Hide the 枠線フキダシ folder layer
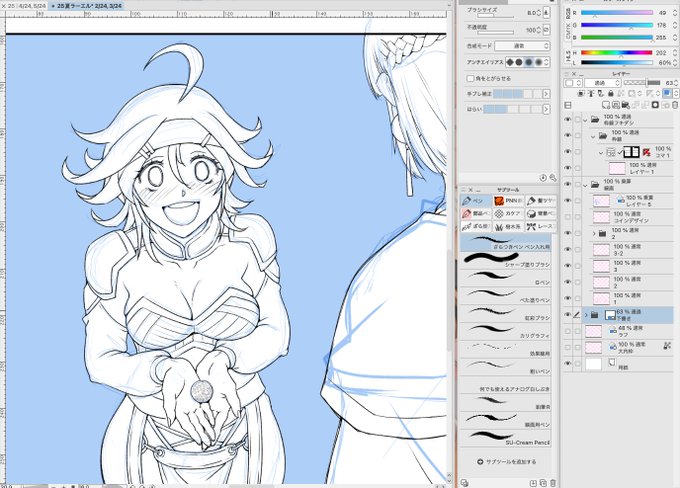 pos(568,119)
